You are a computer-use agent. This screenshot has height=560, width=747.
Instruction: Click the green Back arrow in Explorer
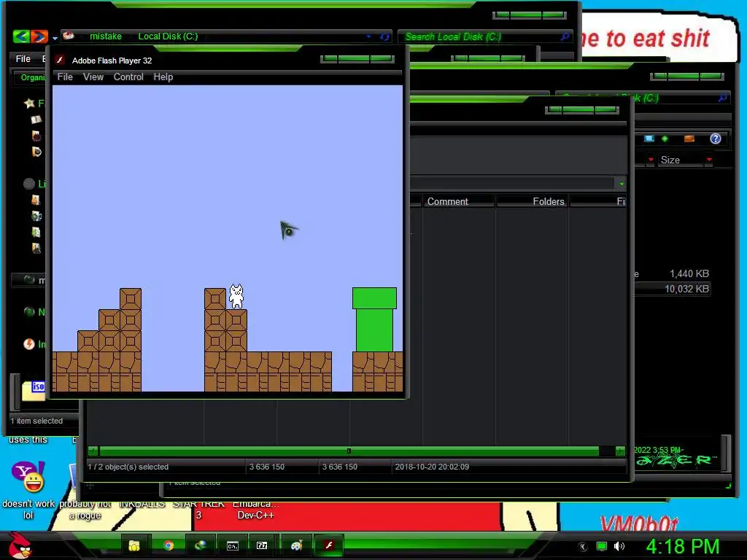coord(21,36)
